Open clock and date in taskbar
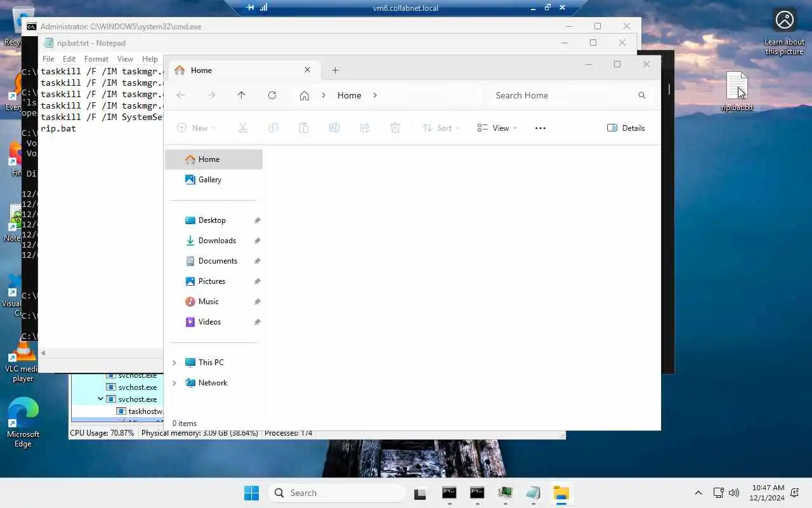This screenshot has width=812, height=508. click(768, 493)
